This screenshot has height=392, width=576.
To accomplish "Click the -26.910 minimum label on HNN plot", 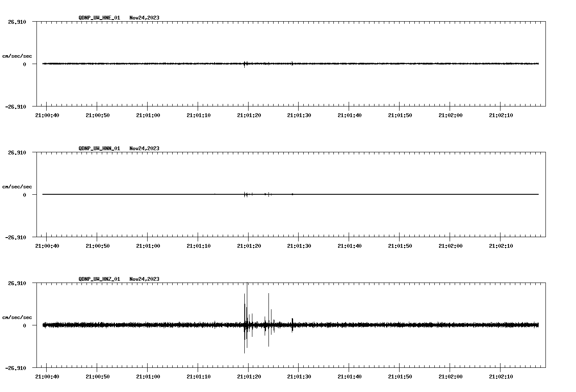I will point(16,238).
